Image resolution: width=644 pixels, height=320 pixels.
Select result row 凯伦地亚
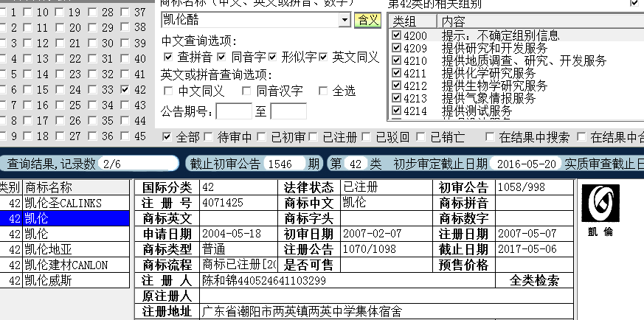pos(64,249)
